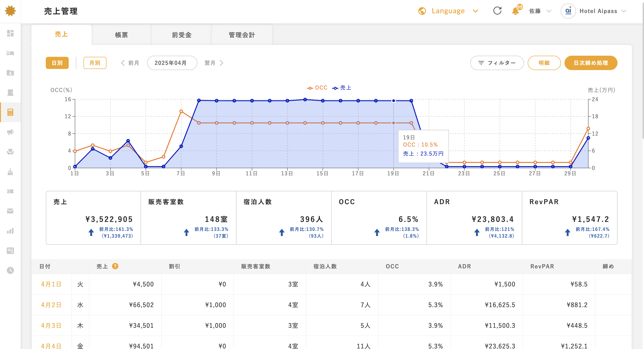
Task: Switch to the 帳票 tab
Action: pos(121,35)
